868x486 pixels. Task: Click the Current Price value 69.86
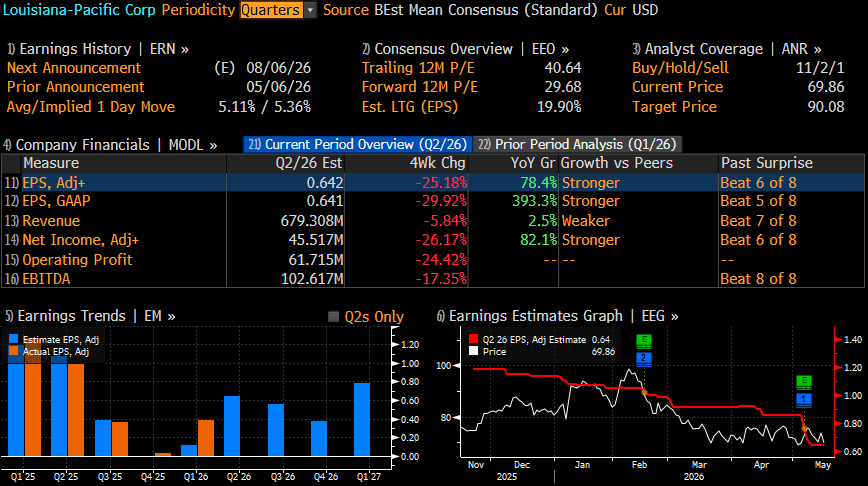(826, 87)
